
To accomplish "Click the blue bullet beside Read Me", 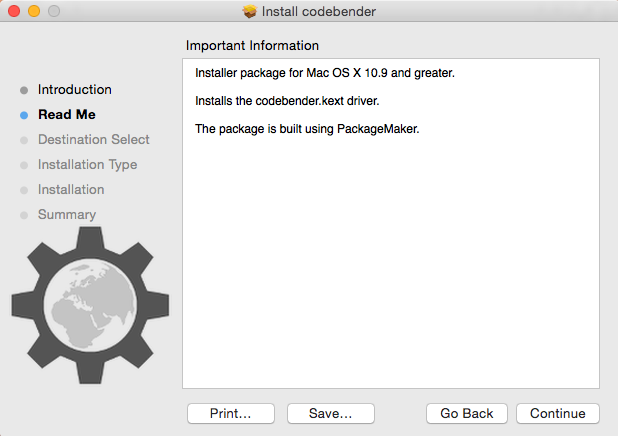I will [24, 115].
